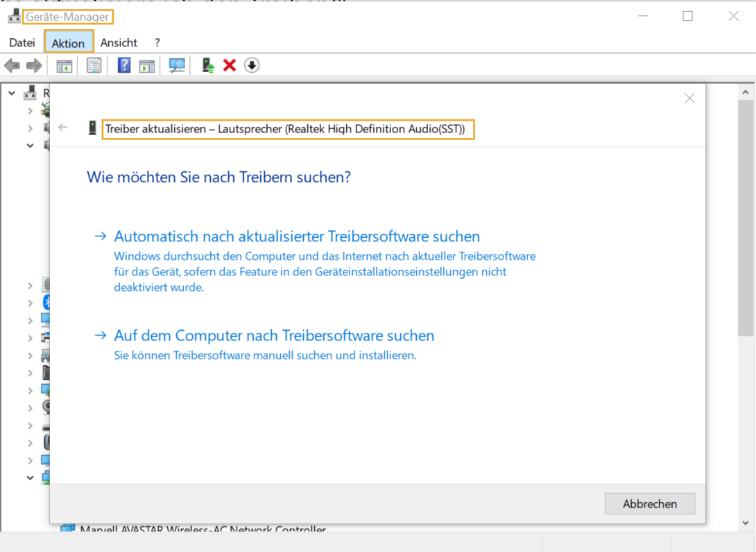The image size is (756, 552).
Task: Open the Ansicht menu
Action: pos(119,42)
